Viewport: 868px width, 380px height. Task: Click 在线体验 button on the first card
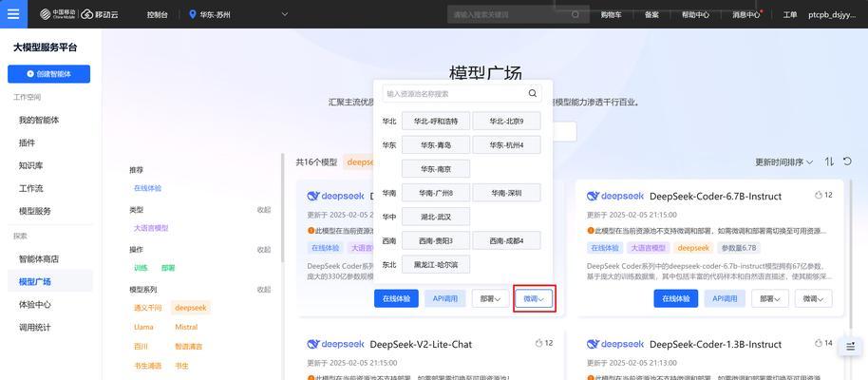(396, 298)
